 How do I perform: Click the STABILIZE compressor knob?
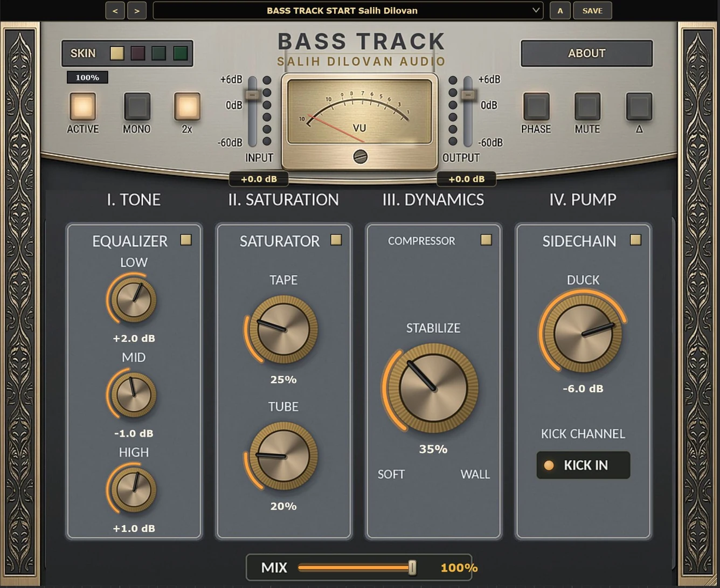click(433, 388)
